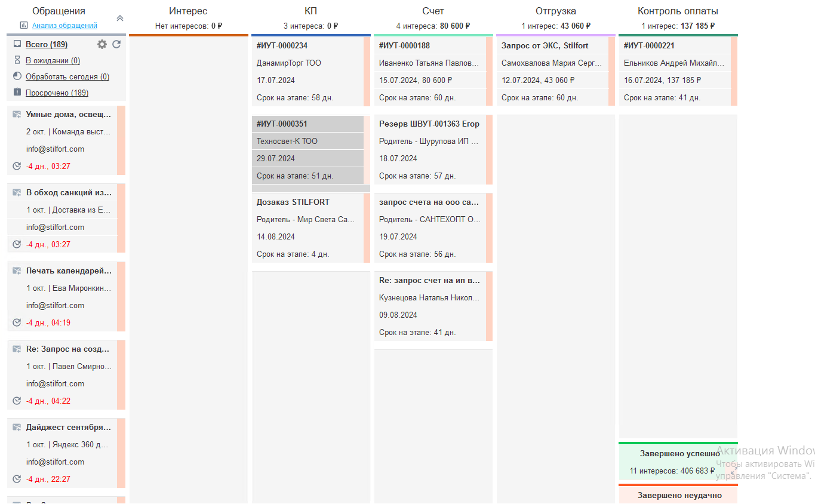
Task: Click the expand arrows icon in Завершено успешно
Action: point(733,471)
